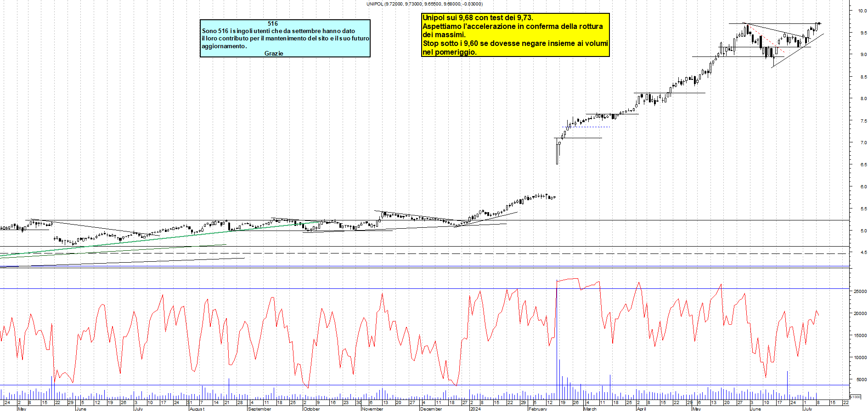Screen dimensions: 868x411
Task: Click the October month label on time axis
Action: pos(311,409)
